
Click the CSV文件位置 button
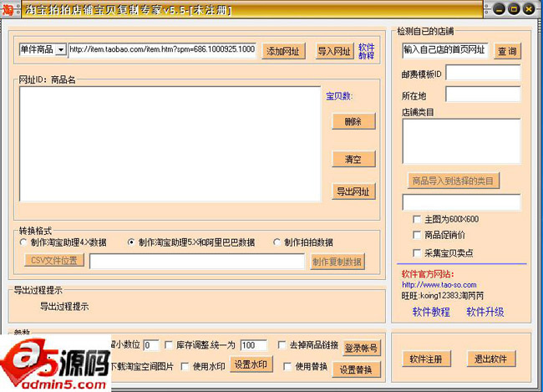click(54, 260)
